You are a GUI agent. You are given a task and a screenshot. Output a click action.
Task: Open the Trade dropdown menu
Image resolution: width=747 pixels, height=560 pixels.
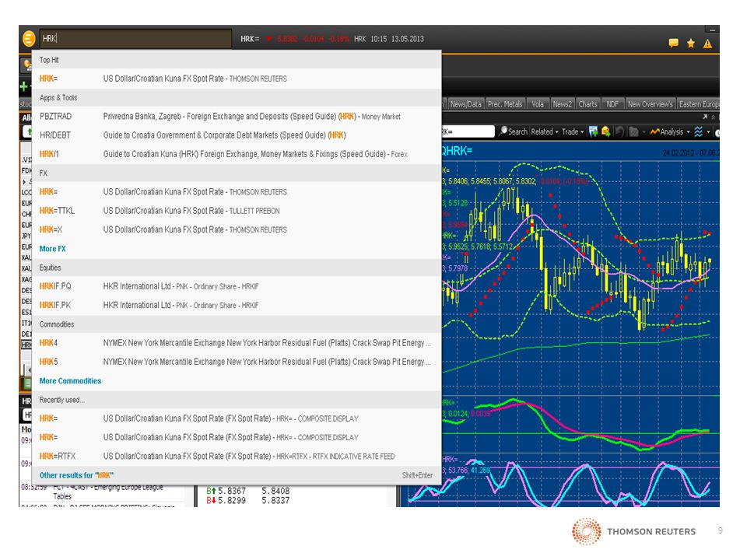[573, 131]
